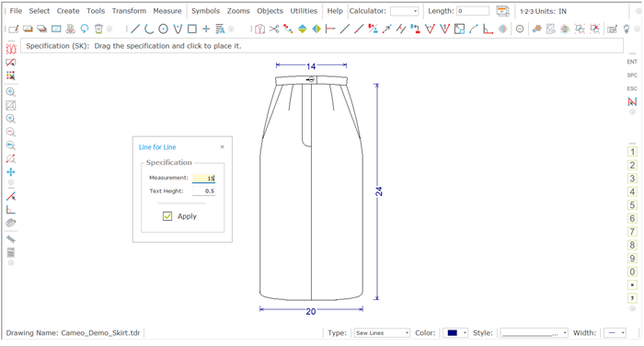
Task: Click the scissors cut tool
Action: point(274,29)
